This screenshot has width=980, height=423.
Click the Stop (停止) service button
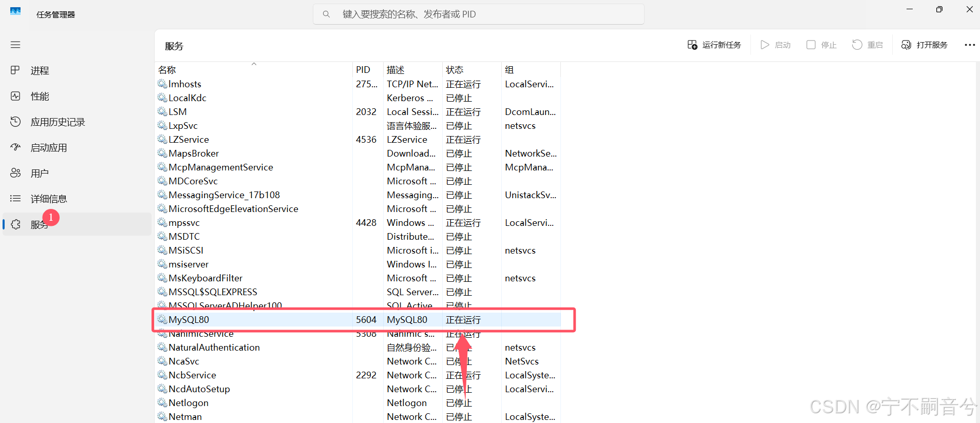[x=821, y=45]
